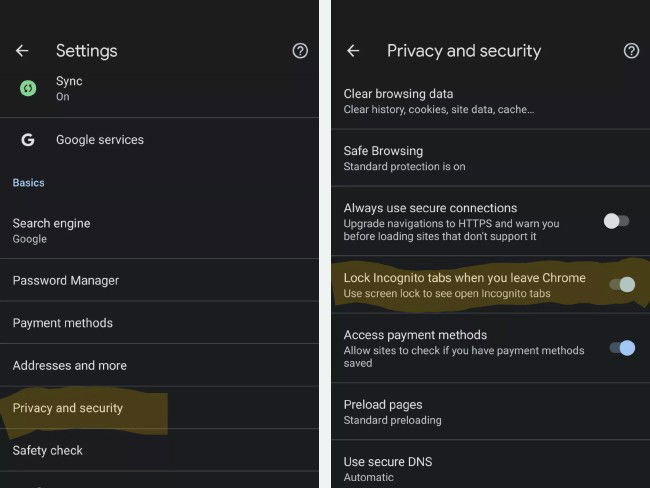
Task: Tap the Google G logo icon
Action: 28,140
